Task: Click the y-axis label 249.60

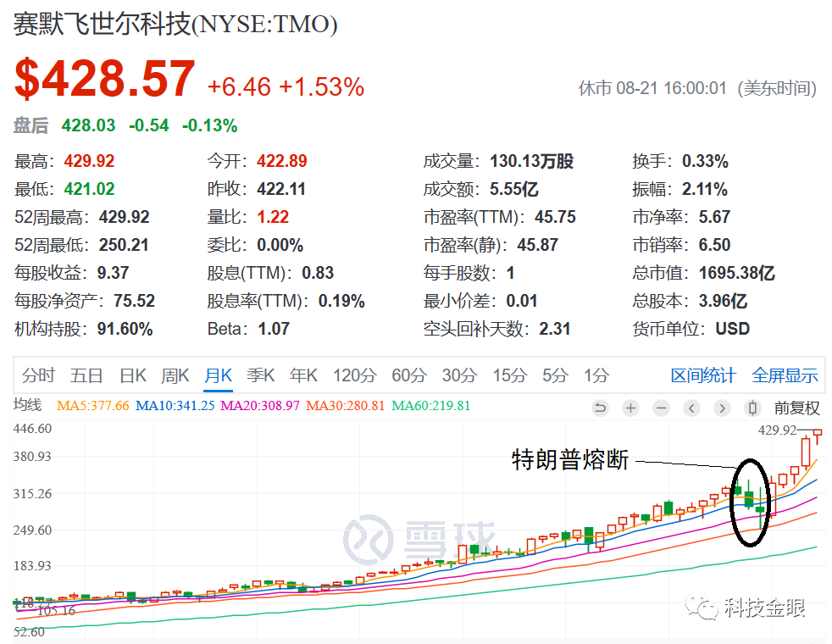Action: (x=32, y=530)
